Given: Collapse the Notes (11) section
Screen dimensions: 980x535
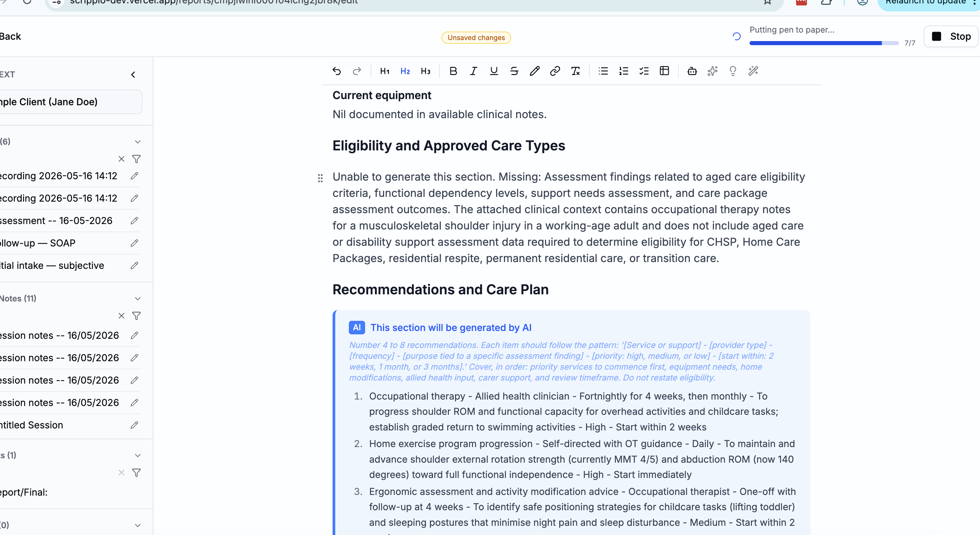Looking at the screenshot, I should point(138,299).
